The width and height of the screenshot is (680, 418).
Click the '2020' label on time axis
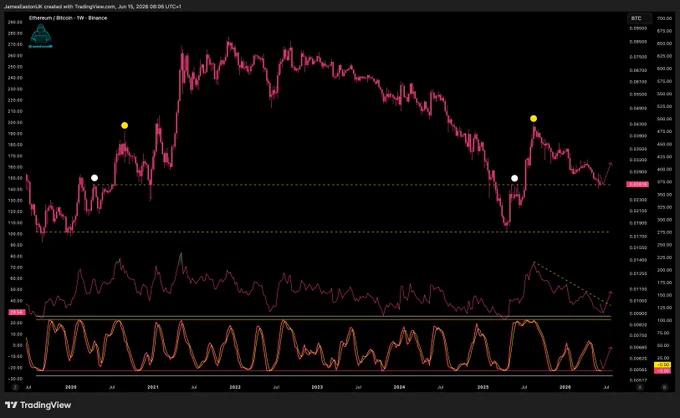pyautogui.click(x=71, y=387)
